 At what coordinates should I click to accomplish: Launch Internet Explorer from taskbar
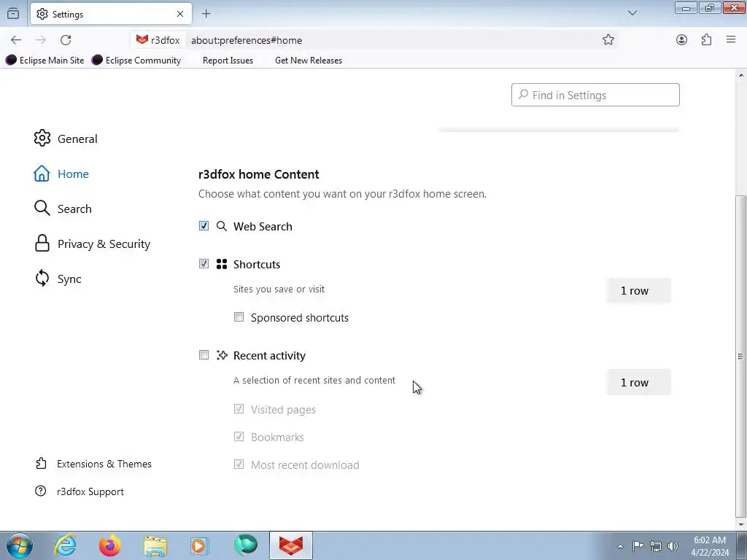pos(65,545)
